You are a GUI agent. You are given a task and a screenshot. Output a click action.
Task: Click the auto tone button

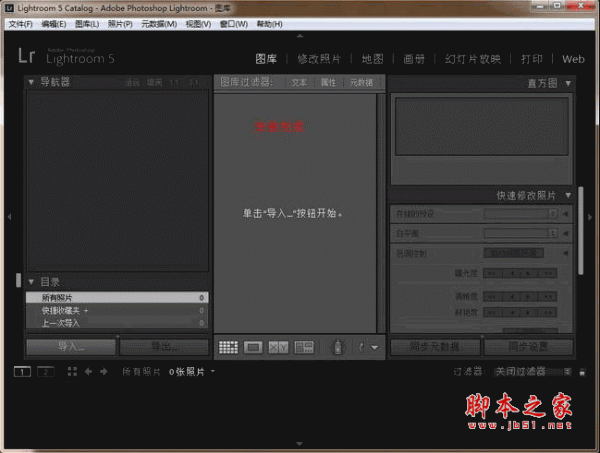pyautogui.click(x=514, y=253)
